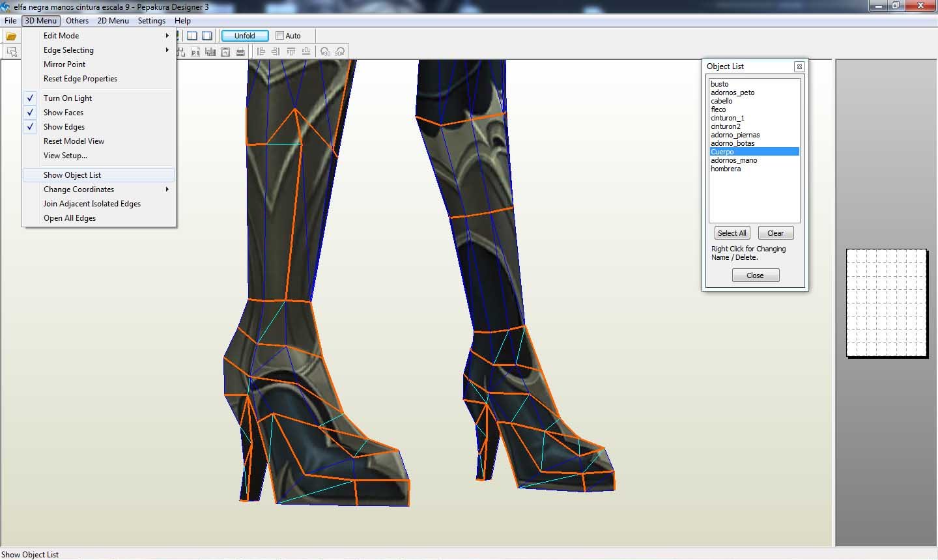Choose Join Adjacent Isolated Edges
Screen dimensions: 938x560
98,204
